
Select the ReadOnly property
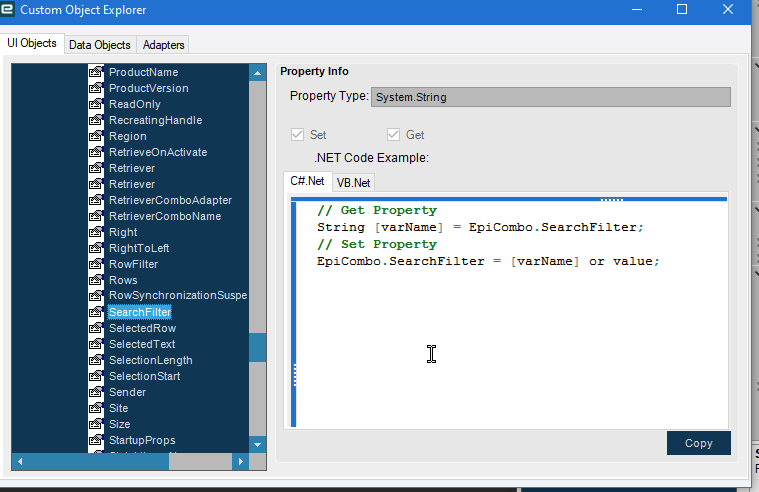coord(135,104)
